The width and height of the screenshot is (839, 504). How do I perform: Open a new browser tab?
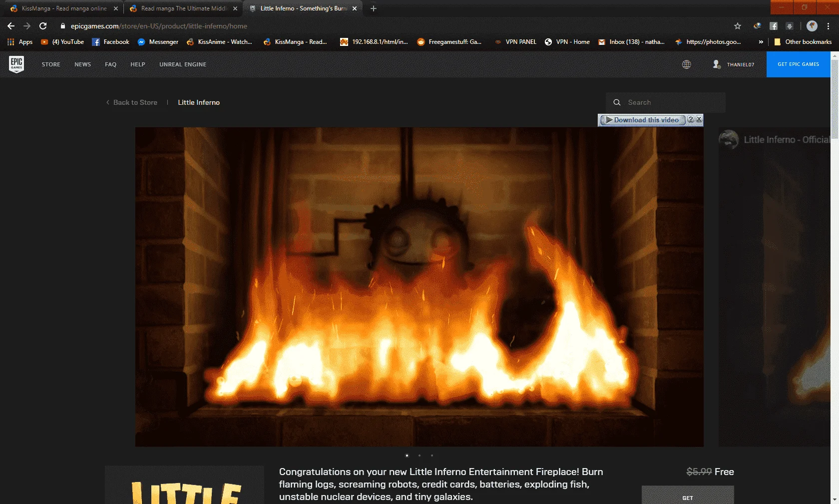(374, 8)
